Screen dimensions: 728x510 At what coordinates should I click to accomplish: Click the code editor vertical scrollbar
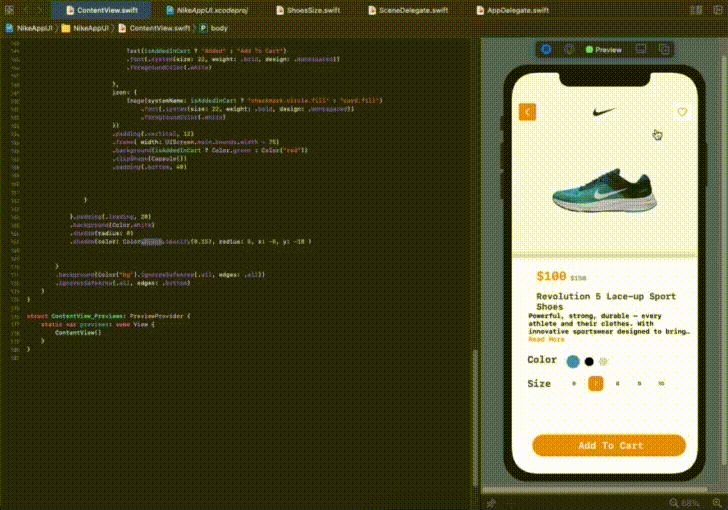click(474, 417)
